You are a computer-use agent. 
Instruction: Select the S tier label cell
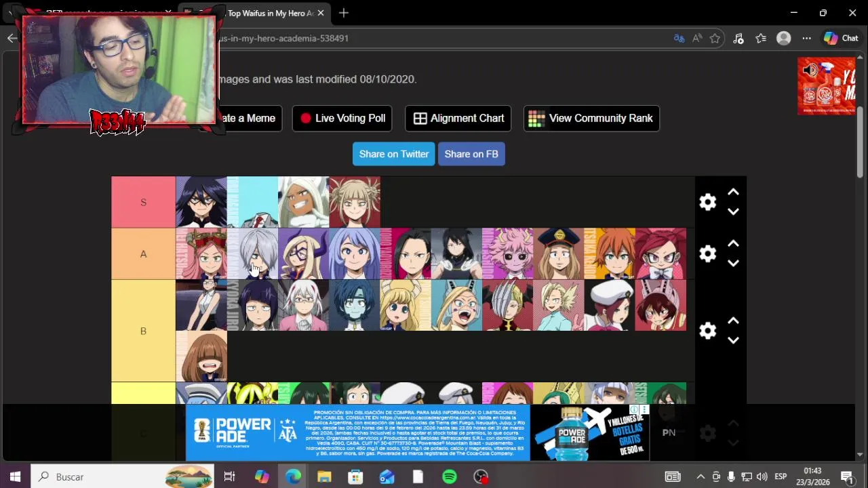[x=143, y=202]
